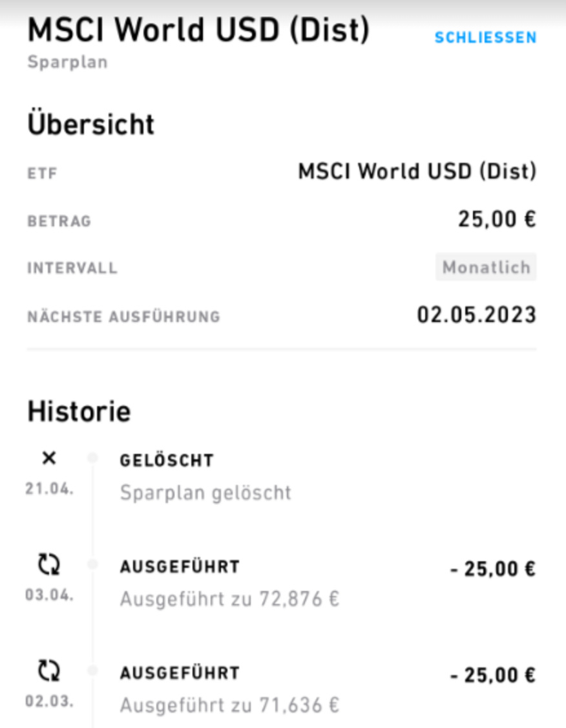This screenshot has height=728, width=566.
Task: Open the GELÖSCHT history entry
Action: pyautogui.click(x=167, y=461)
